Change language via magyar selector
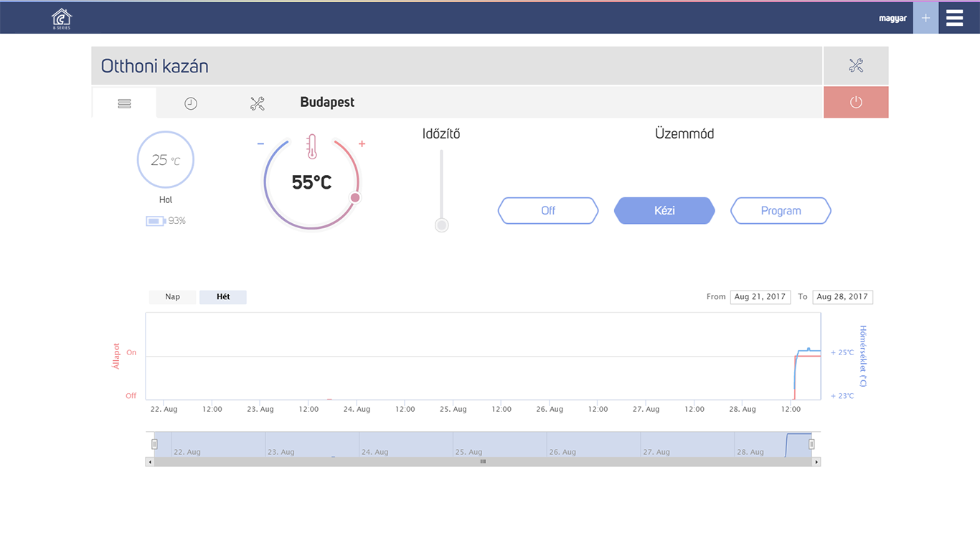 (x=892, y=19)
